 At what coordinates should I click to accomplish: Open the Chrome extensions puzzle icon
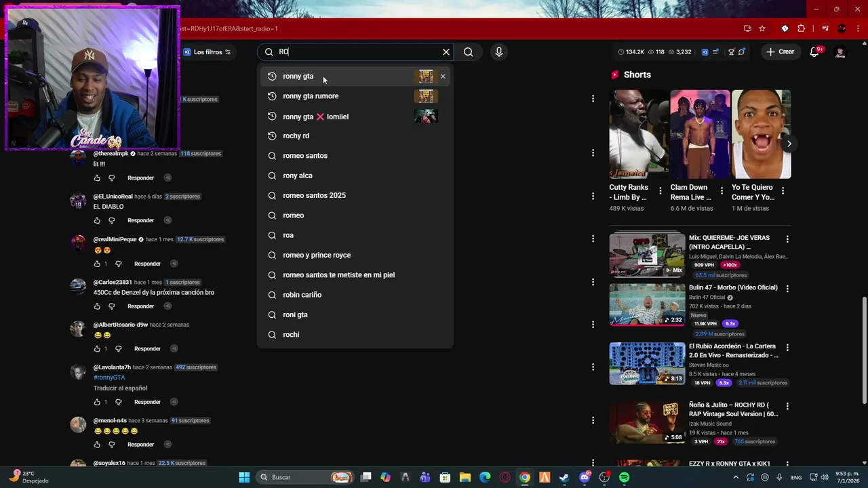click(802, 28)
